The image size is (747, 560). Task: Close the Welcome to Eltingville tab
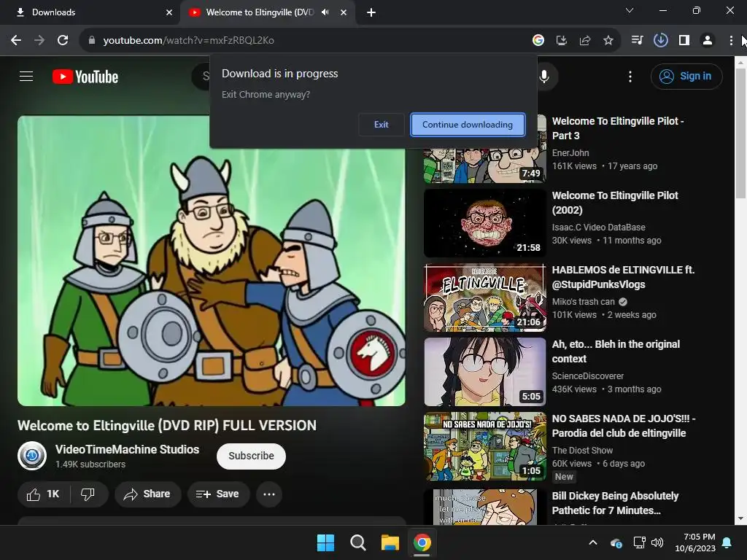(x=344, y=12)
